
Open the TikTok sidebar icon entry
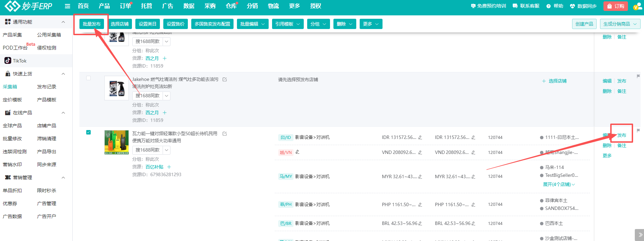(x=8, y=61)
